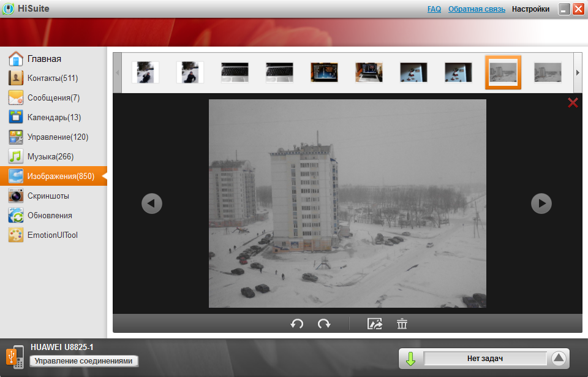Viewport: 588px width, 377px height.
Task: Click the calendar icon in the sidebar
Action: (16, 117)
